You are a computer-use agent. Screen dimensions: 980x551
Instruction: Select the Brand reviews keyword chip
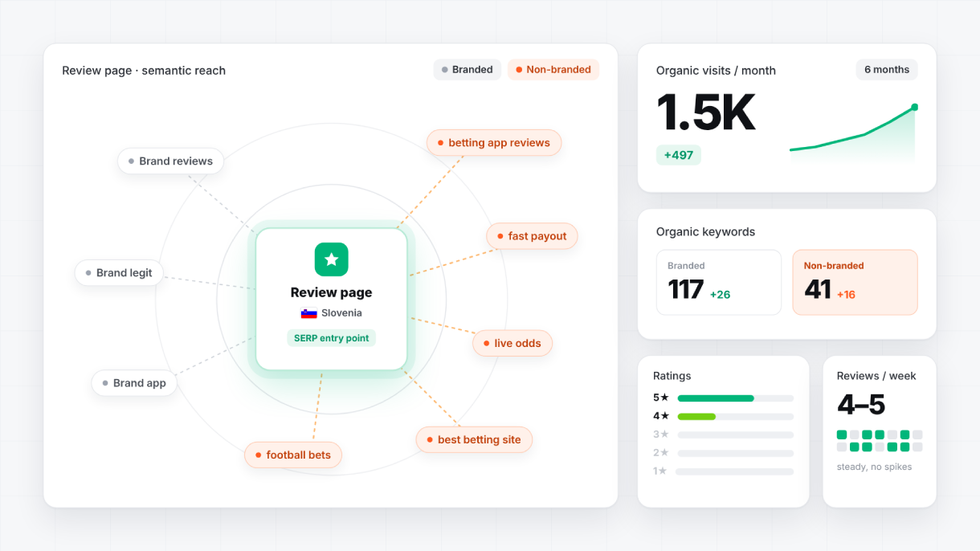pos(170,161)
